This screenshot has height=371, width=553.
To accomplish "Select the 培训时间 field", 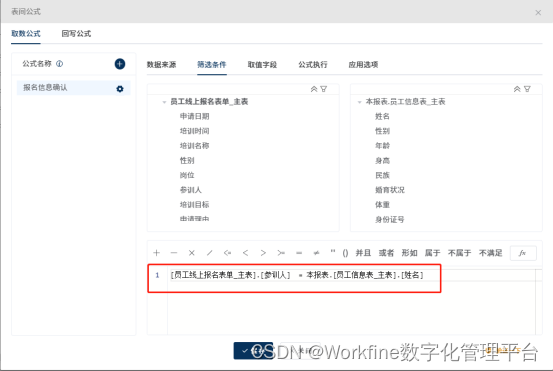I will click(x=195, y=131).
